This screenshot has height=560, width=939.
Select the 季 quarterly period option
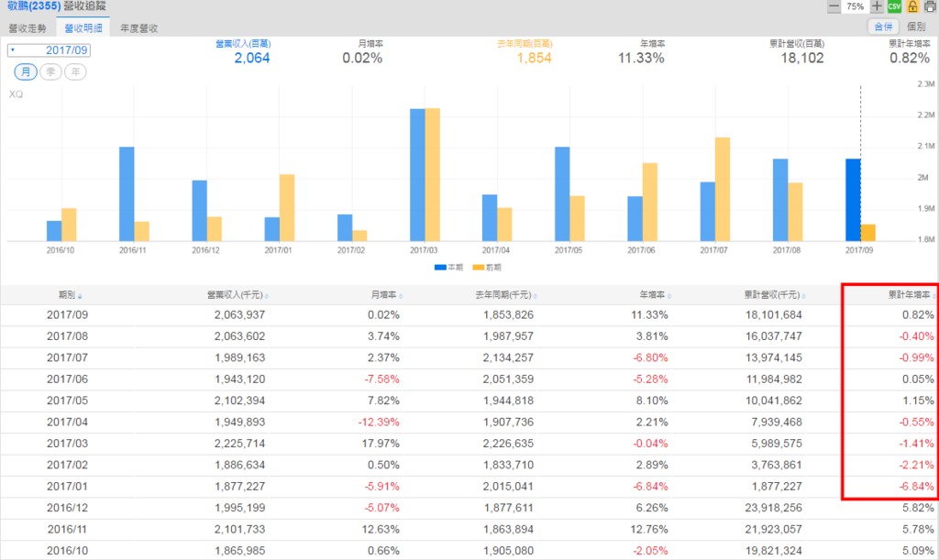[51, 71]
